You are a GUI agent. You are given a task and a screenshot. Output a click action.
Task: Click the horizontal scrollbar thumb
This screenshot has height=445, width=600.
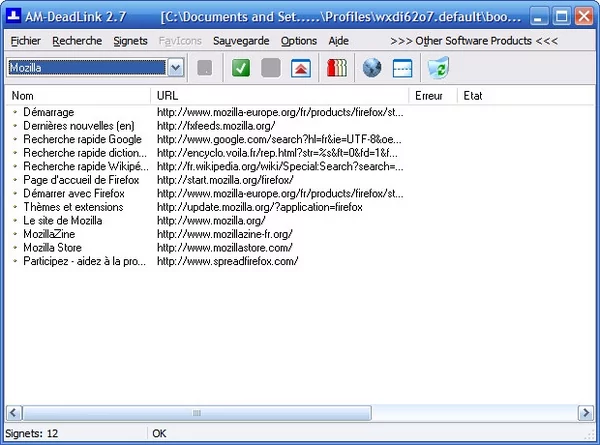pyautogui.click(x=197, y=413)
